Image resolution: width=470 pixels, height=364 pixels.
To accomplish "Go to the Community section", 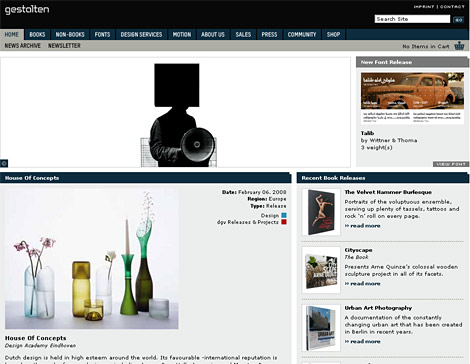I will tap(302, 34).
